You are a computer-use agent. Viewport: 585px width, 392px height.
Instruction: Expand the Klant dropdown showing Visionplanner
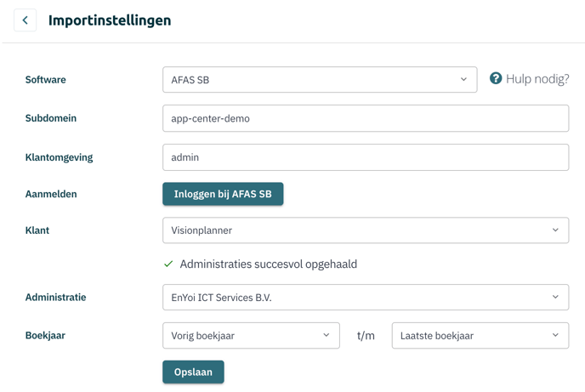366,230
